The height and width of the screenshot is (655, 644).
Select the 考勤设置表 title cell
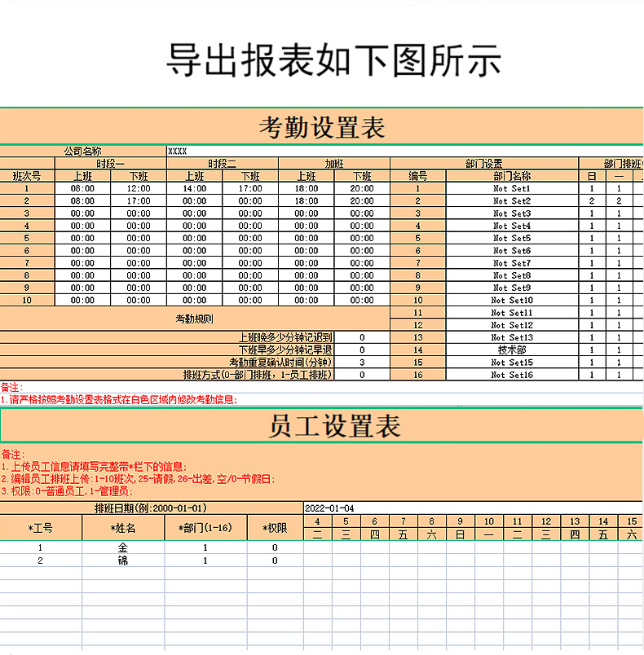(x=321, y=127)
